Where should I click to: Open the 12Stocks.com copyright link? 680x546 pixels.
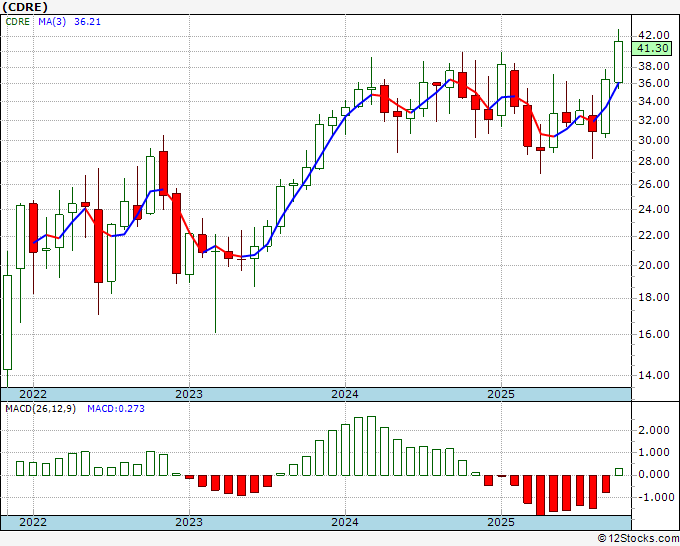click(x=638, y=539)
